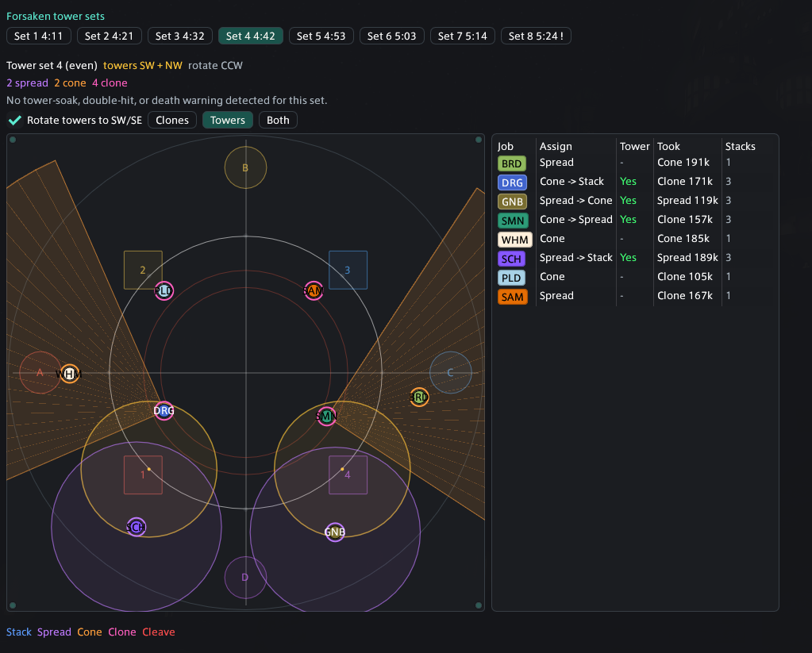The image size is (812, 653).
Task: Click the Cone legend label
Action: 90,632
